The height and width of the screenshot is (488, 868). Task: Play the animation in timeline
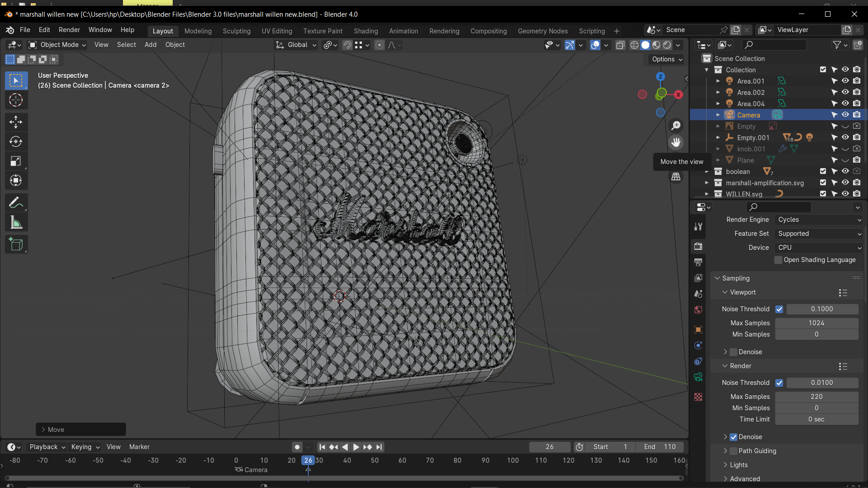[356, 447]
